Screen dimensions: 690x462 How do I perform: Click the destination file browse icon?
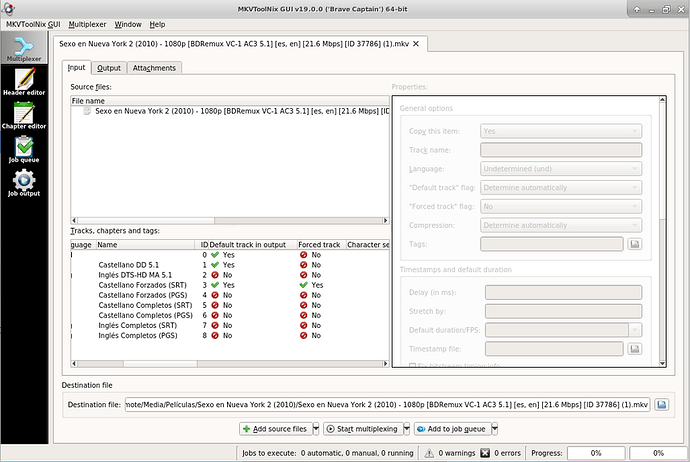tap(661, 404)
